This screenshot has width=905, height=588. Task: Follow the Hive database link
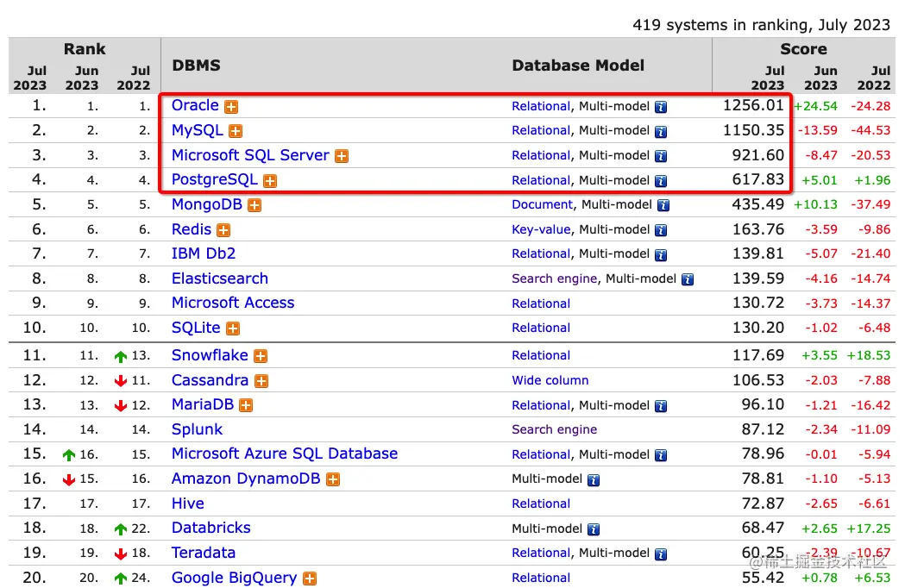[187, 504]
